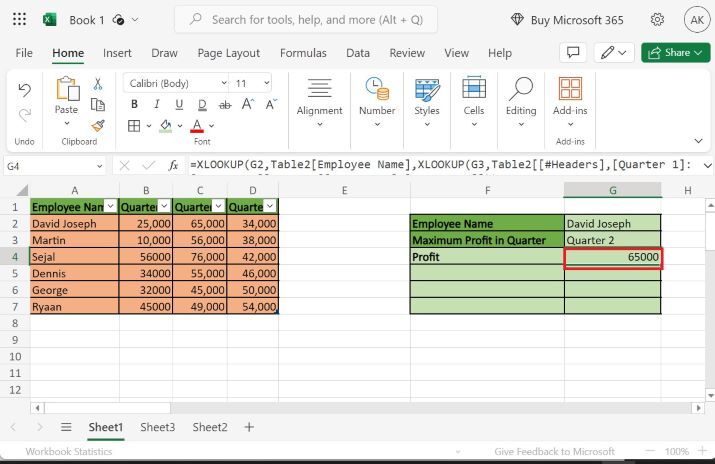Zoom in with the plus button

pos(703,451)
